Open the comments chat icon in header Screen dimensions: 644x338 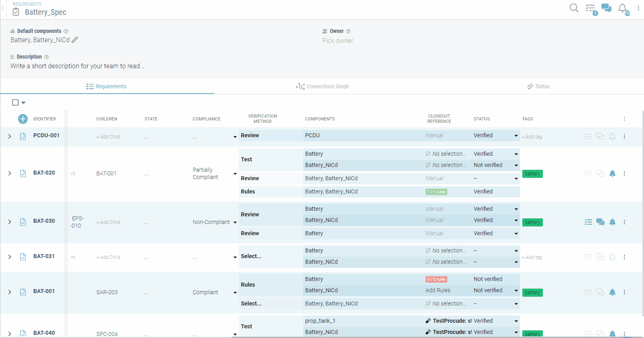point(606,8)
